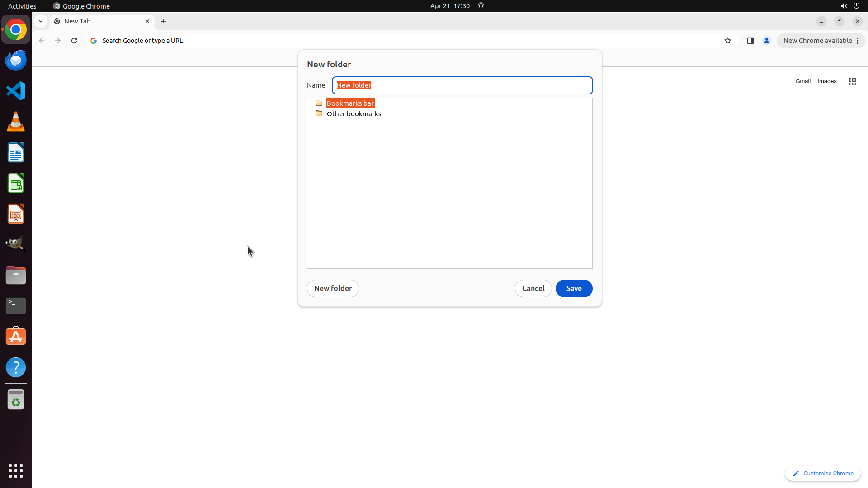Click the profile avatar icon

766,41
